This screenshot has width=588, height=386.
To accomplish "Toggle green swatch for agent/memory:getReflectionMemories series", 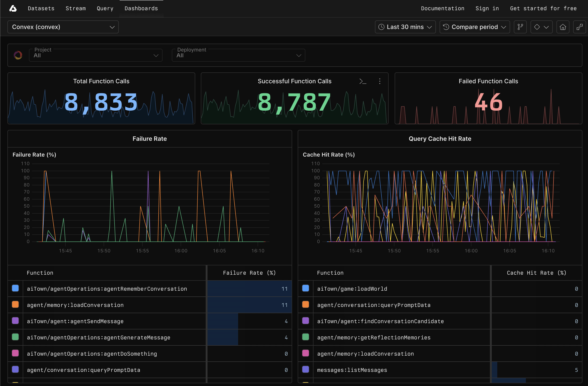I will click(x=306, y=337).
